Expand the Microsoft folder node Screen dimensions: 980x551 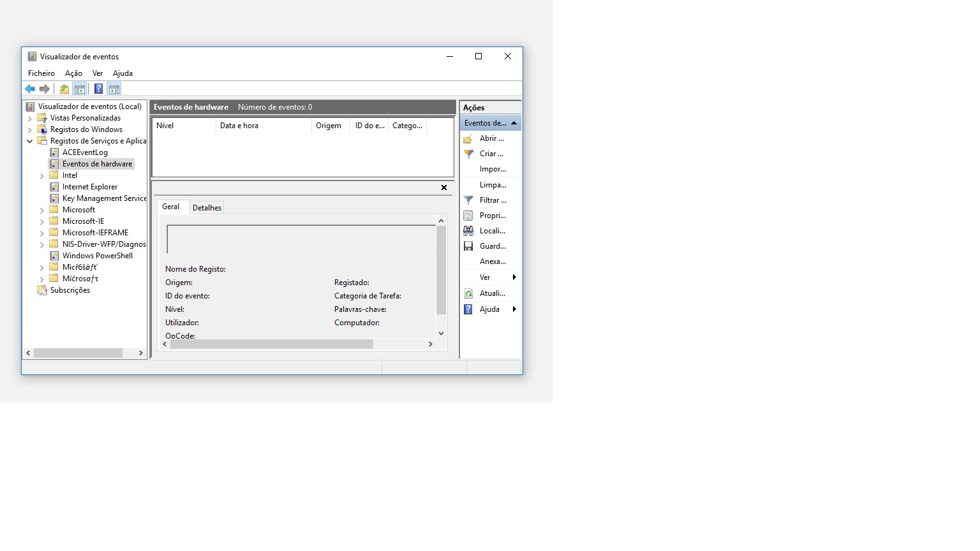pos(42,210)
